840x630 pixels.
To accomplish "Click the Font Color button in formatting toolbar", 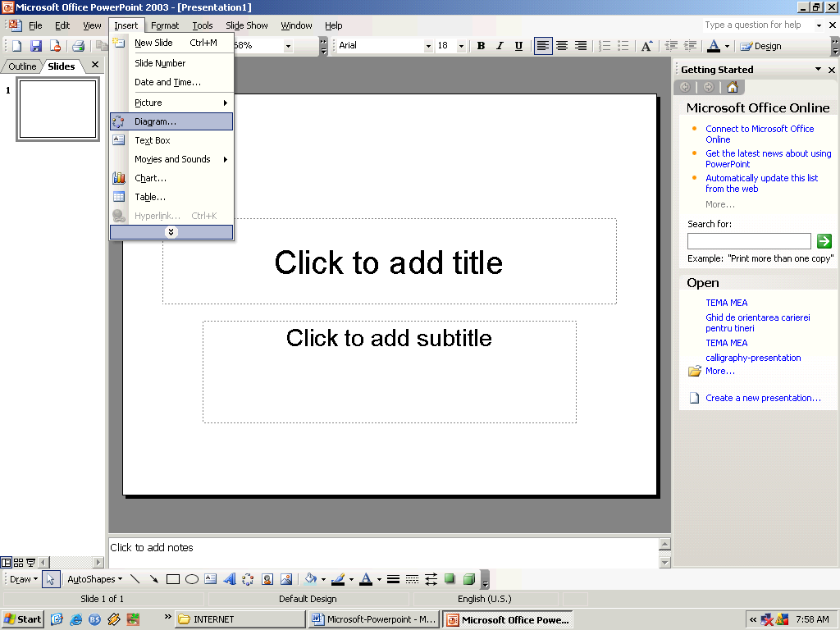I will [x=714, y=46].
